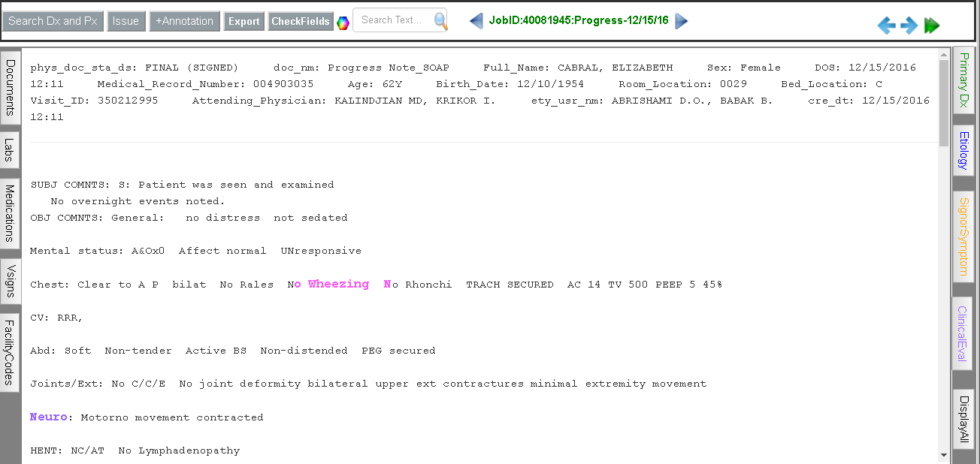Click Medical_Record_Number value 004903035
This screenshot has width=980, height=464.
[283, 84]
